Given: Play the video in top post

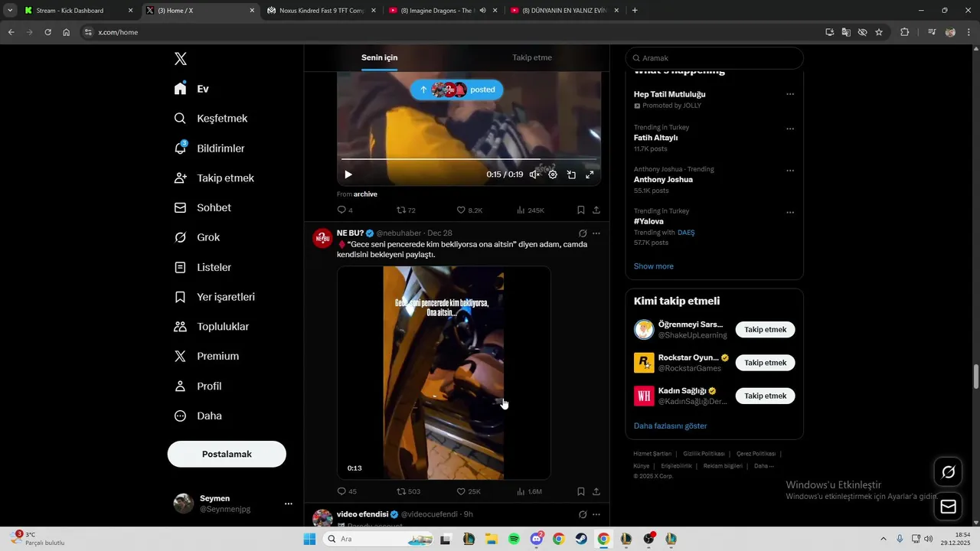Looking at the screenshot, I should click(x=348, y=174).
